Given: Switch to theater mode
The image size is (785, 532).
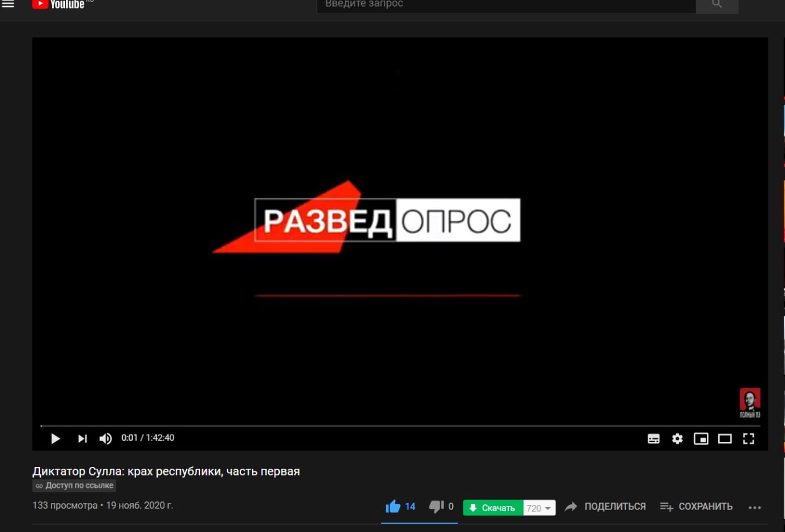Looking at the screenshot, I should [x=725, y=438].
